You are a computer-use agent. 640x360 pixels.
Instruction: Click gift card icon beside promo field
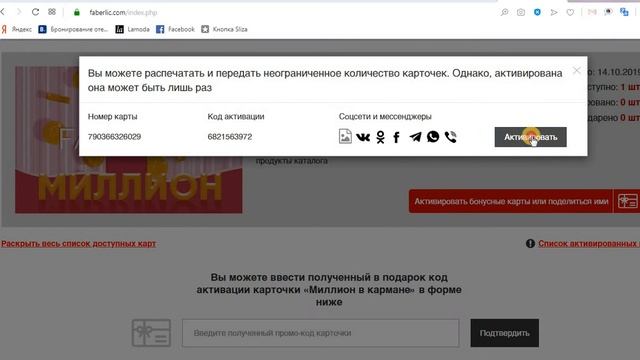coord(151,333)
